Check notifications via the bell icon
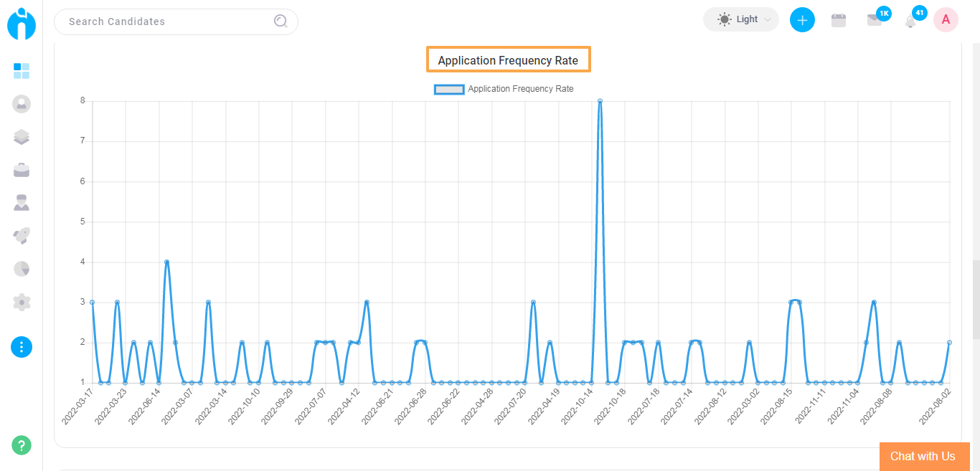The height and width of the screenshot is (471, 980). pyautogui.click(x=910, y=22)
